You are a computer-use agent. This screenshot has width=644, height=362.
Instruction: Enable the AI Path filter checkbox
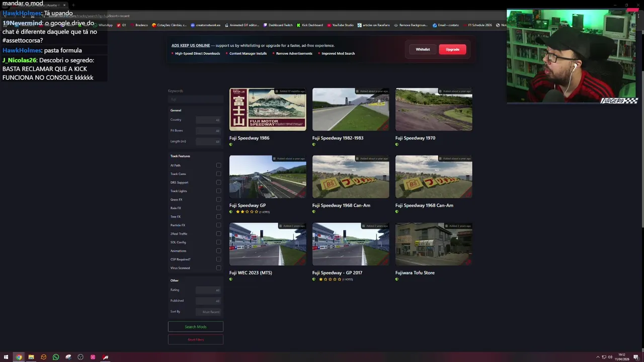[x=218, y=165]
